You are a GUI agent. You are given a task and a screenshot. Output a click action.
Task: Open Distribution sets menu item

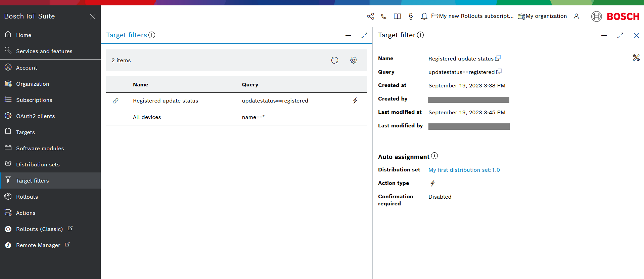(x=38, y=165)
